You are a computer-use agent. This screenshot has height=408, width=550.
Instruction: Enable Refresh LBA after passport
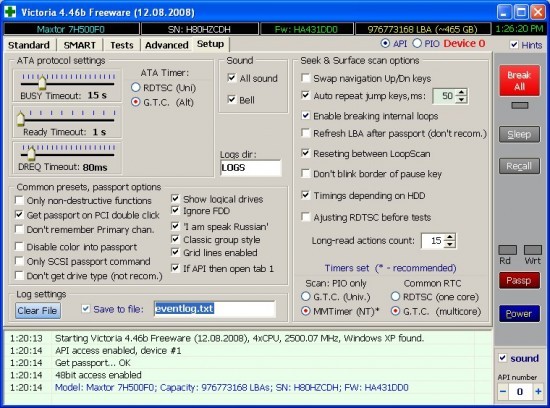click(x=306, y=133)
